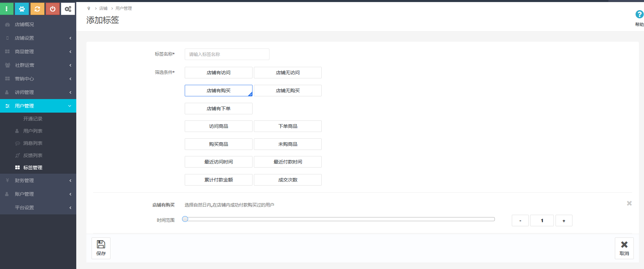Click the green vertical dots menu icon
This screenshot has width=644, height=269.
(6, 9)
